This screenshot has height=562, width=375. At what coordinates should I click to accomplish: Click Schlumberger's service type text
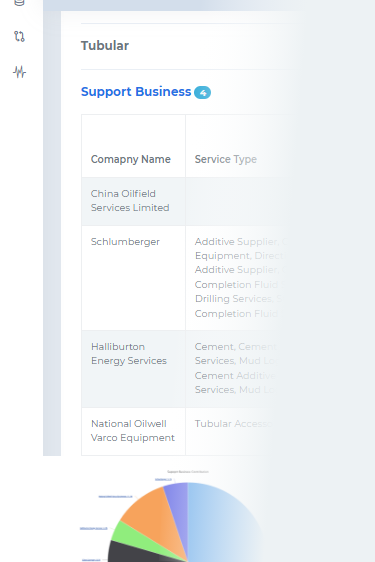[238, 277]
